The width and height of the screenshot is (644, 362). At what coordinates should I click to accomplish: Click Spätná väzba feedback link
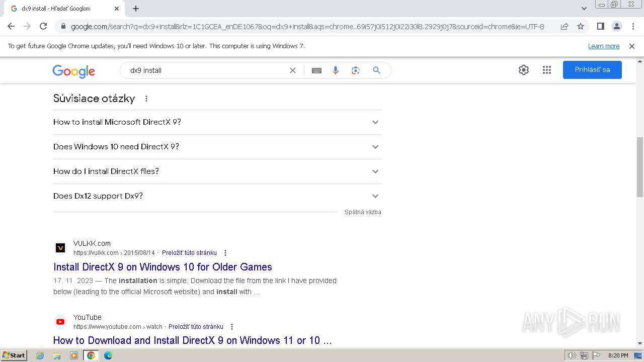363,212
